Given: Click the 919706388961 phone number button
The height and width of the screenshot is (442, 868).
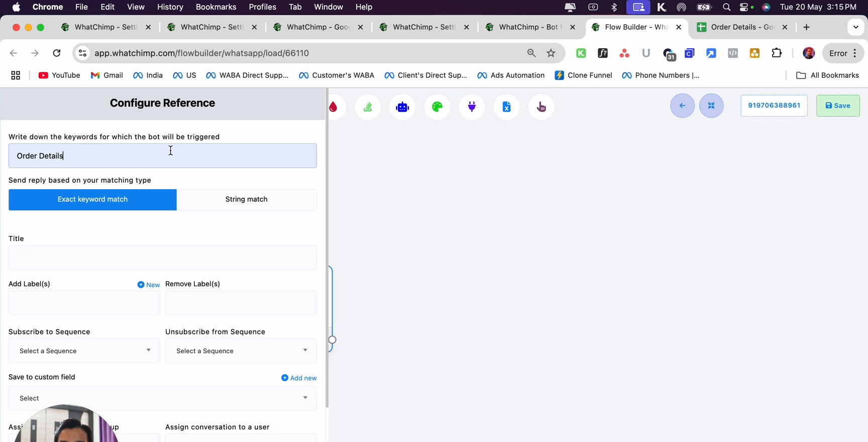Looking at the screenshot, I should 774,105.
